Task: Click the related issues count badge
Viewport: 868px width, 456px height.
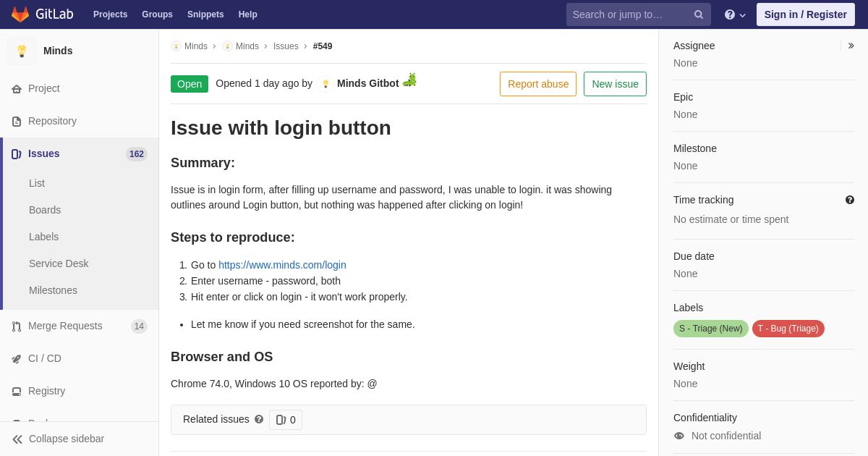Action: click(x=286, y=420)
